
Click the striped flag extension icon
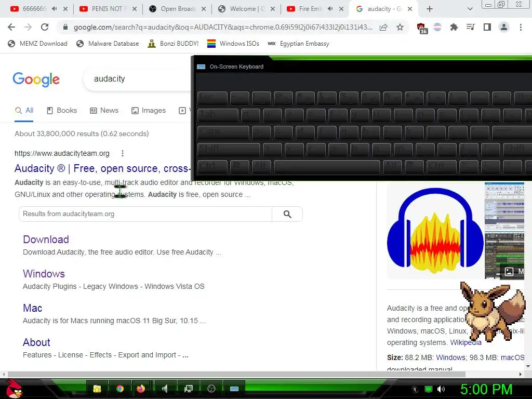[437, 27]
